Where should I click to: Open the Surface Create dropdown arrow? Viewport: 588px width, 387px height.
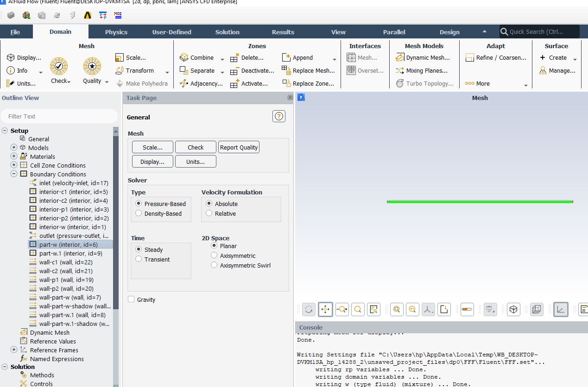(x=575, y=59)
